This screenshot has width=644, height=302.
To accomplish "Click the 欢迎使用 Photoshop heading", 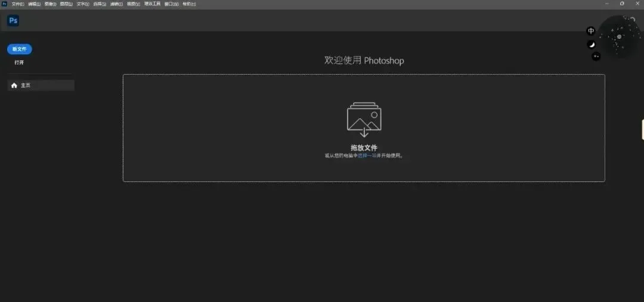I will tap(364, 60).
